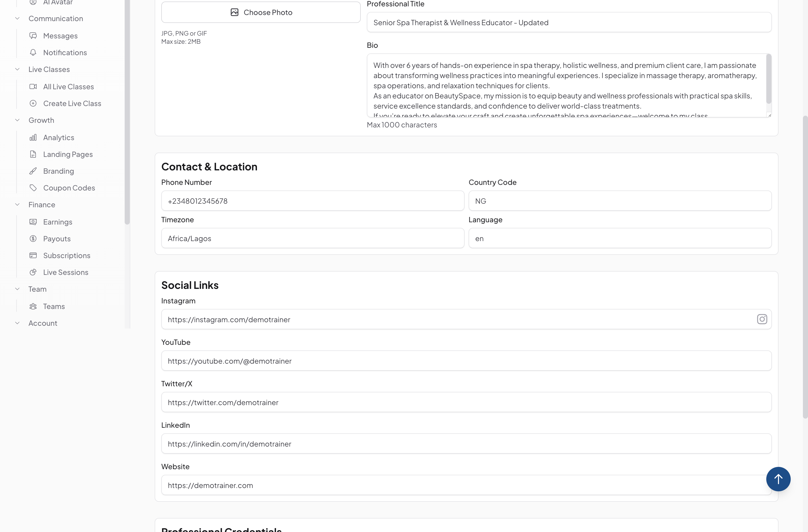Click the Branding paintbrush icon
808x532 pixels.
(x=33, y=171)
